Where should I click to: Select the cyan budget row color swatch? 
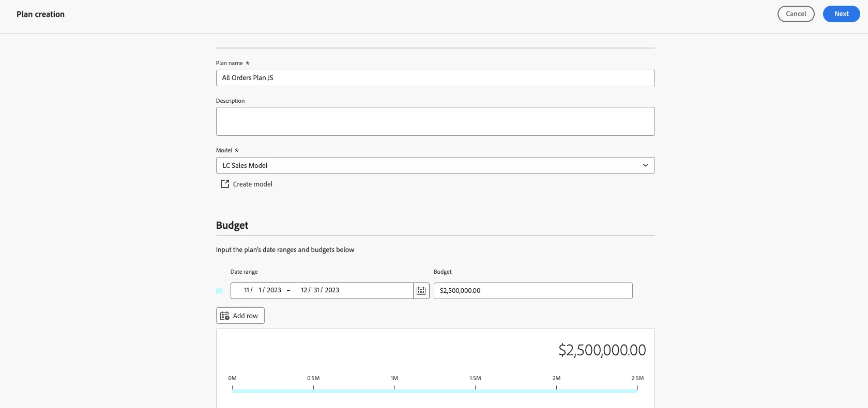click(x=219, y=291)
